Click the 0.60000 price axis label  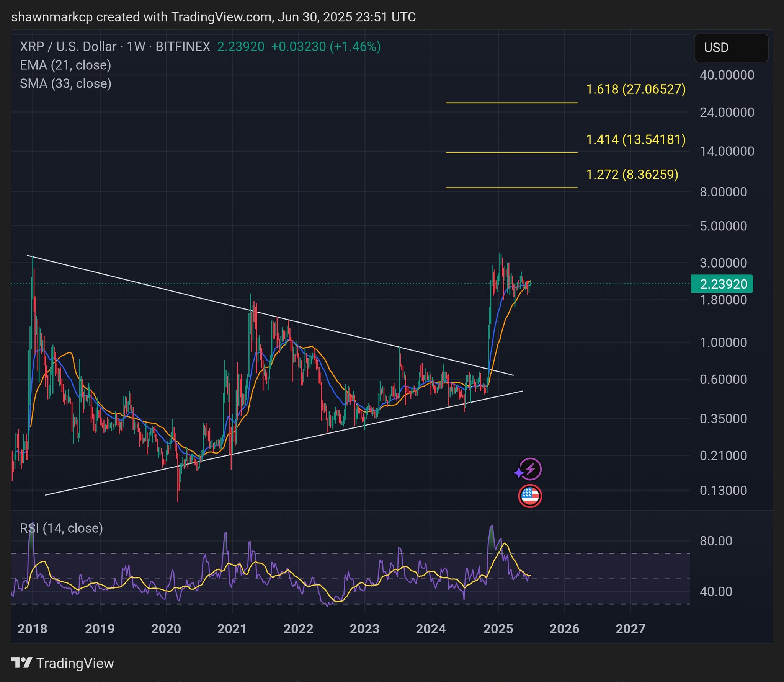click(x=724, y=380)
